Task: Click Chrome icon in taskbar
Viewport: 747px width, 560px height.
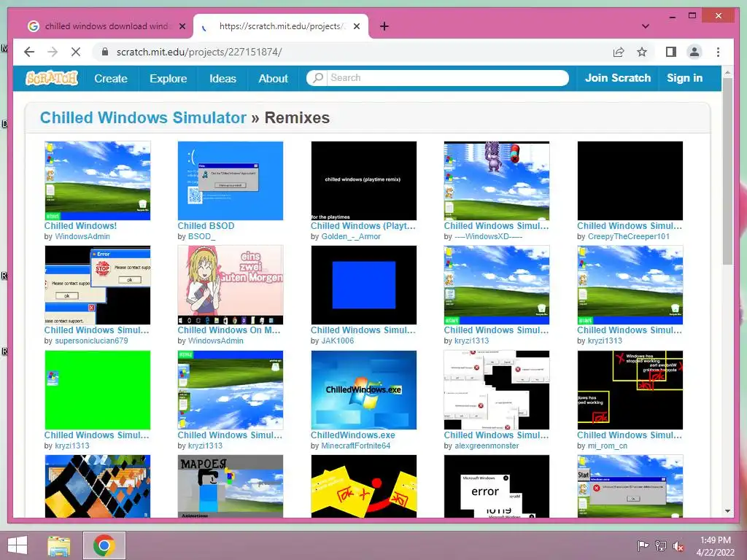Action: (x=104, y=545)
